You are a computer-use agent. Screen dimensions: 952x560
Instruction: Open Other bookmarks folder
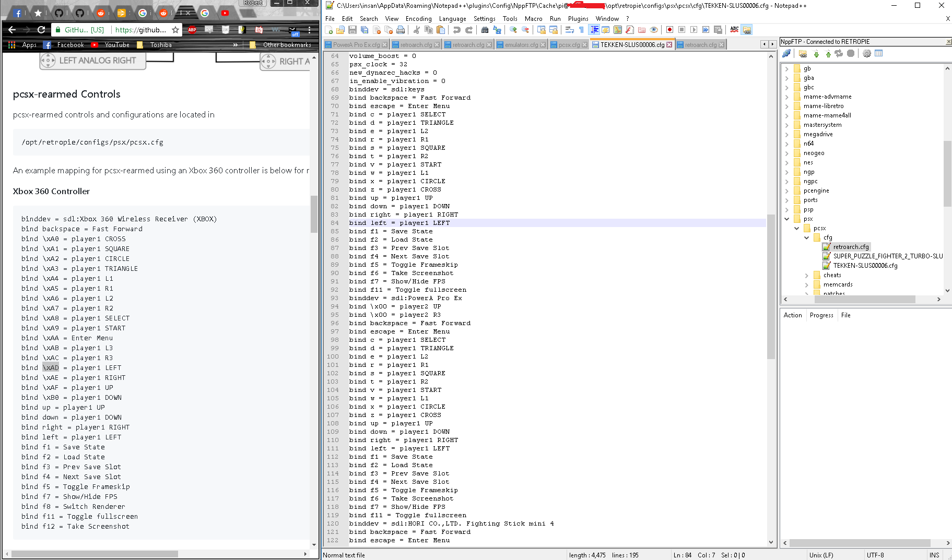click(280, 45)
